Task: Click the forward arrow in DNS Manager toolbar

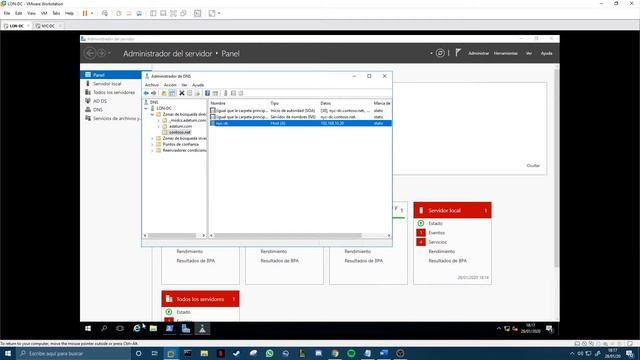Action: tap(153, 93)
